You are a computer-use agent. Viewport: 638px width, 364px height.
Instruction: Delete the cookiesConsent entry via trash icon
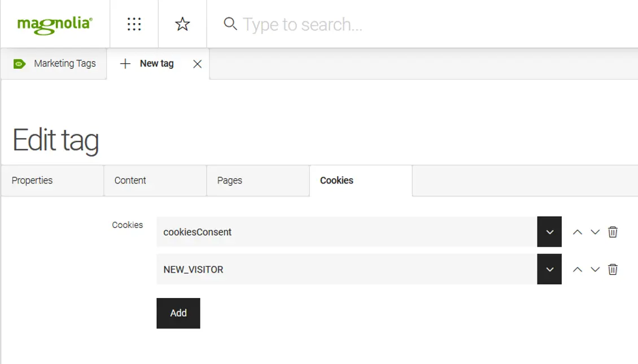pos(611,231)
